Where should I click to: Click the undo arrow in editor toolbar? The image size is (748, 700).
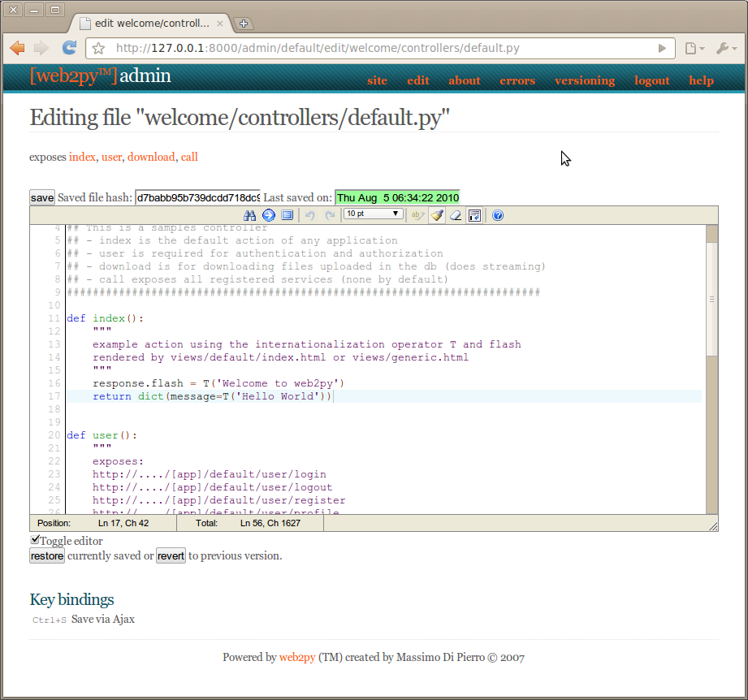310,215
